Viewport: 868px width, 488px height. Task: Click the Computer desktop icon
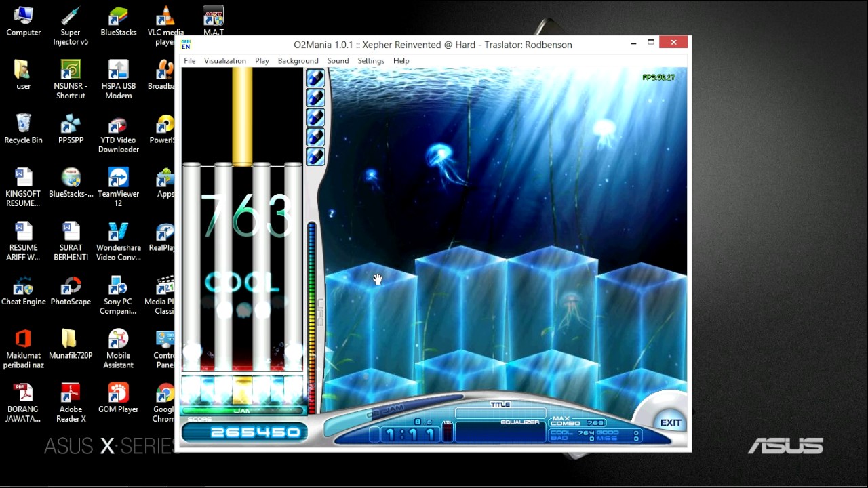click(x=24, y=21)
